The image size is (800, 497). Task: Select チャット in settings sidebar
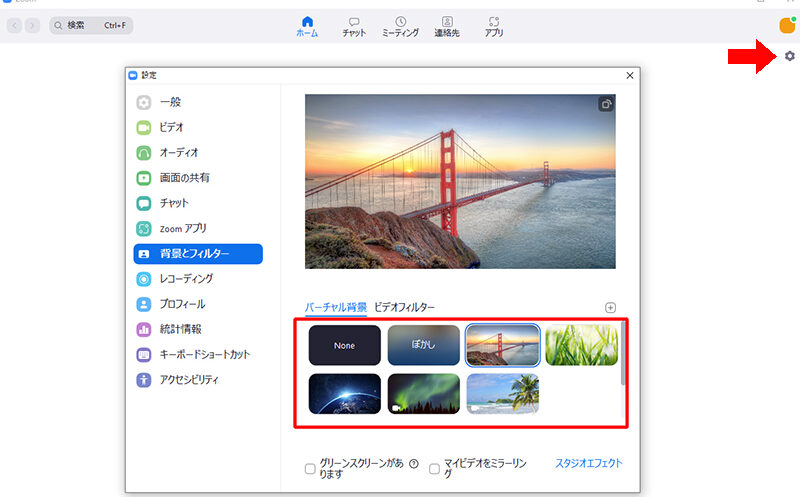(198, 203)
